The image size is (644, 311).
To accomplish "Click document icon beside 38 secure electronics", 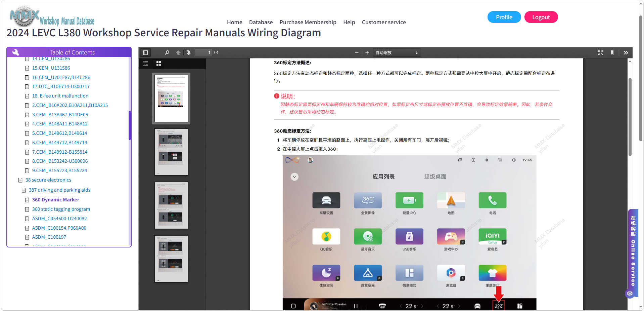I will 20,180.
